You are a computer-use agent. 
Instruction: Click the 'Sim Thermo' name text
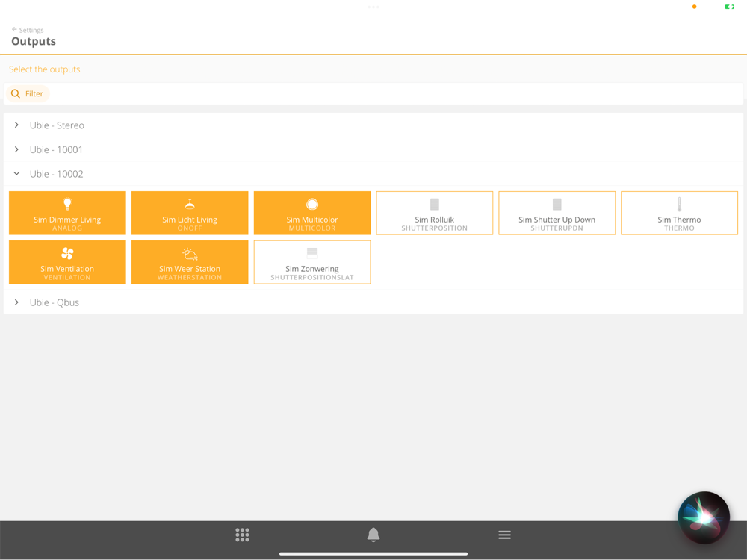[x=679, y=220]
